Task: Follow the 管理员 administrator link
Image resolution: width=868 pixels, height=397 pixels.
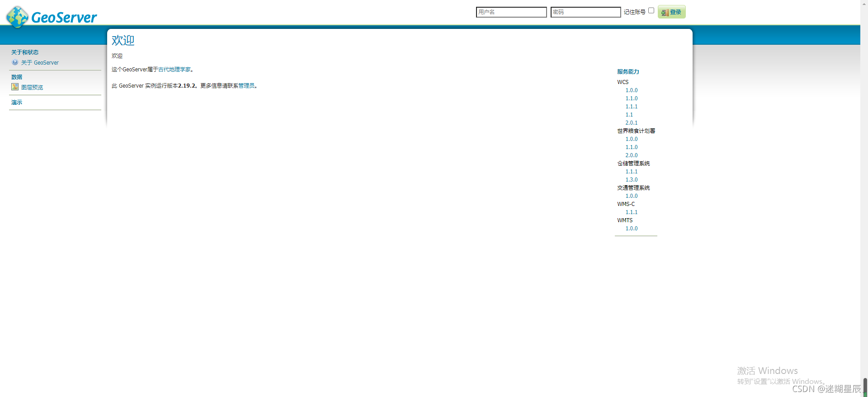Action: [246, 86]
